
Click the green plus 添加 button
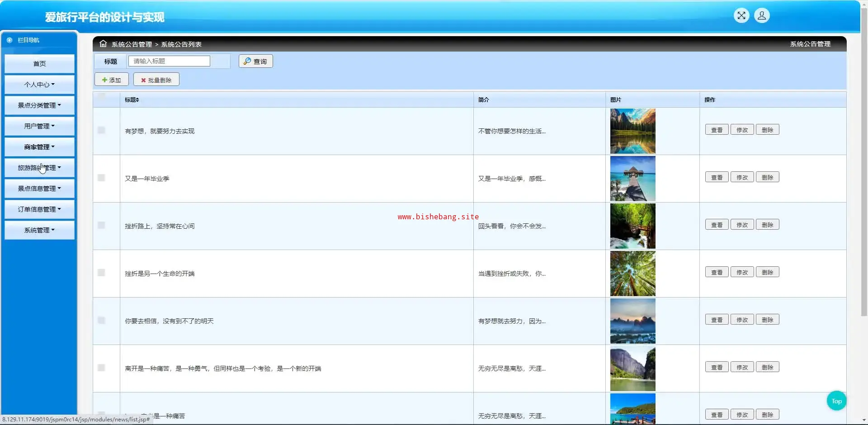(x=112, y=80)
